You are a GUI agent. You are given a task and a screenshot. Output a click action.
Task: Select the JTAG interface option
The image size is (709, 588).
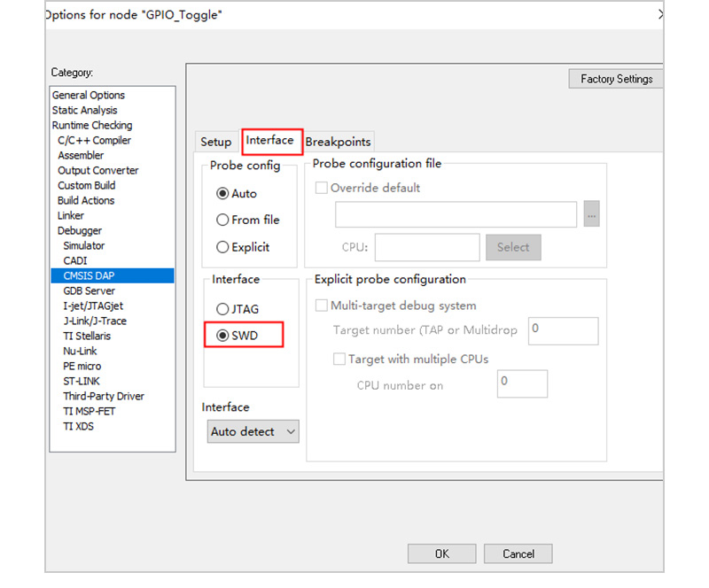(x=222, y=309)
